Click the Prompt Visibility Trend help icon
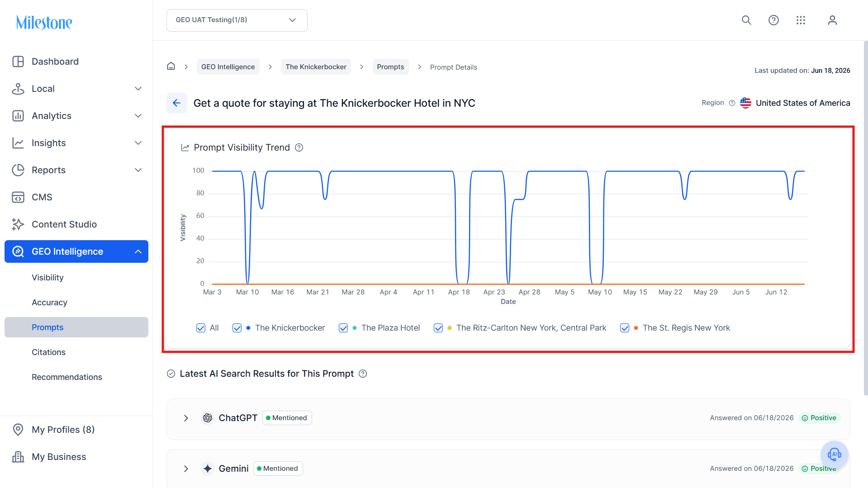868x488 pixels. coord(299,147)
